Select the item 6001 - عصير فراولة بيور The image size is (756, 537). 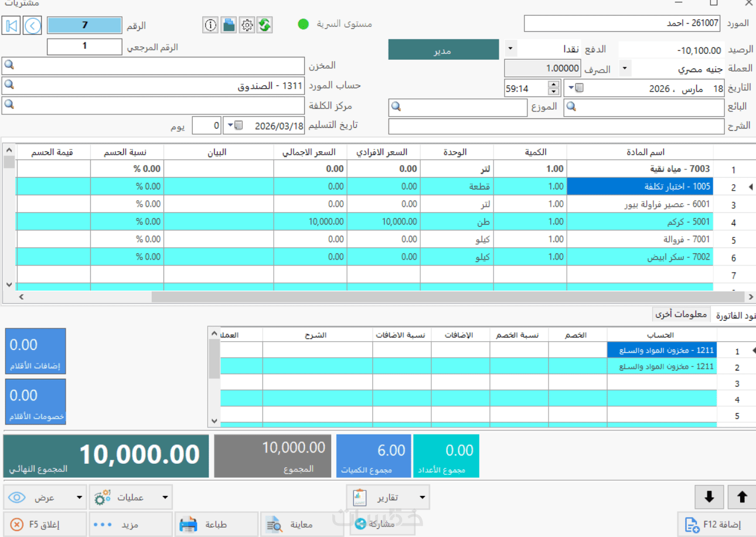click(640, 204)
